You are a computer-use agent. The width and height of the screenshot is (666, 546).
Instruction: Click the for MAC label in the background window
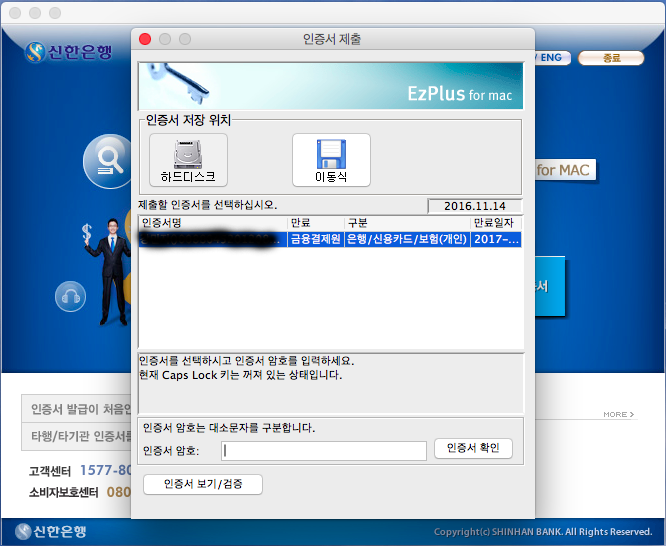(x=565, y=170)
